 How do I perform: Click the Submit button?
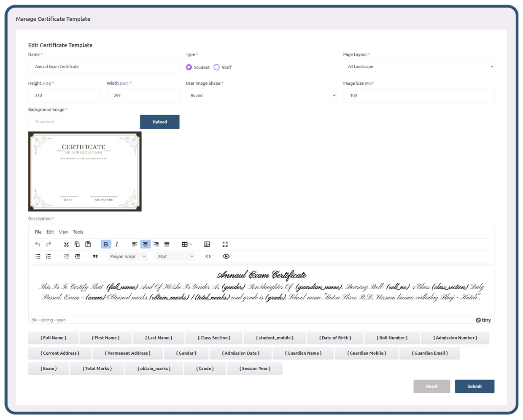[x=474, y=386]
